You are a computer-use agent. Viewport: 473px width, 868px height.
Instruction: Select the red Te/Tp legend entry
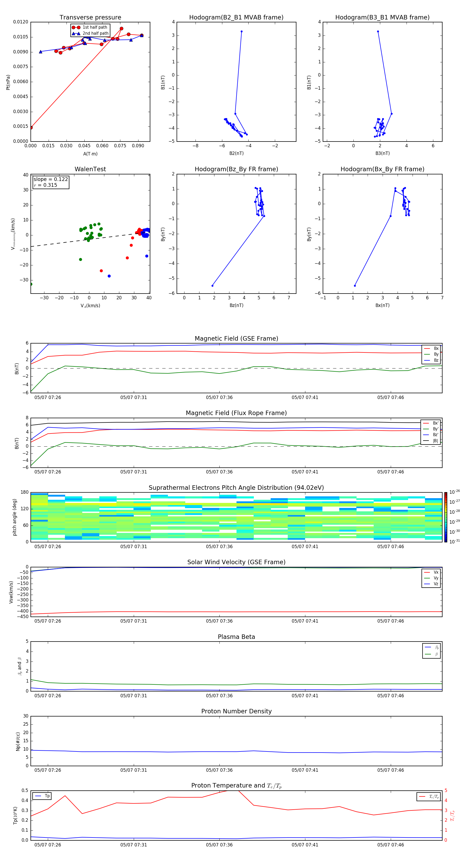point(429,796)
